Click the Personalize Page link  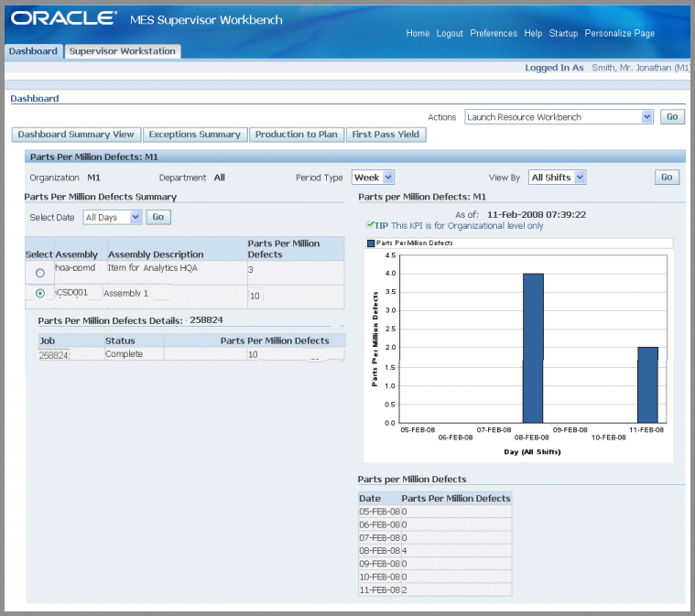click(619, 33)
